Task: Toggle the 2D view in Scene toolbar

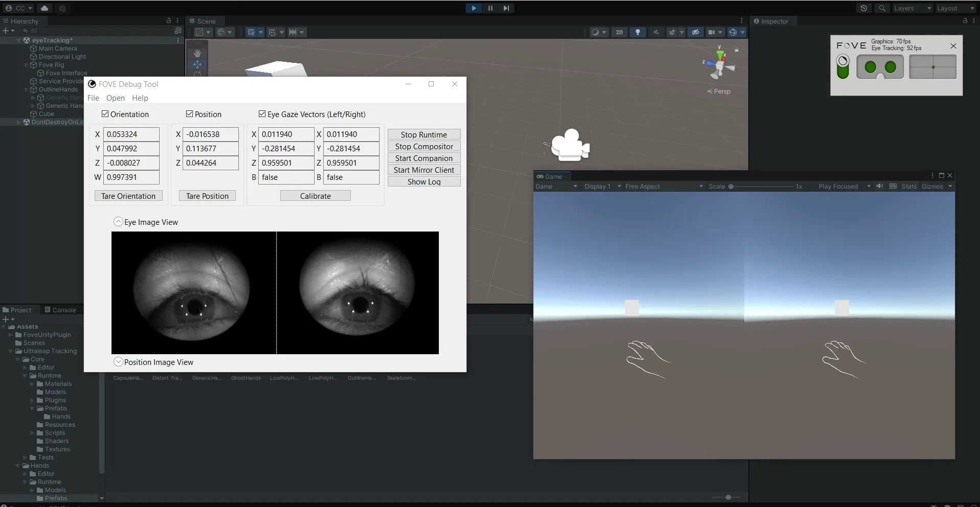Action: click(x=619, y=32)
